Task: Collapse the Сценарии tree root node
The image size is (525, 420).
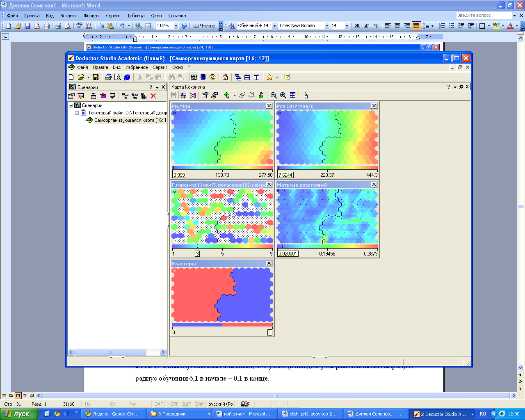Action: pos(71,105)
